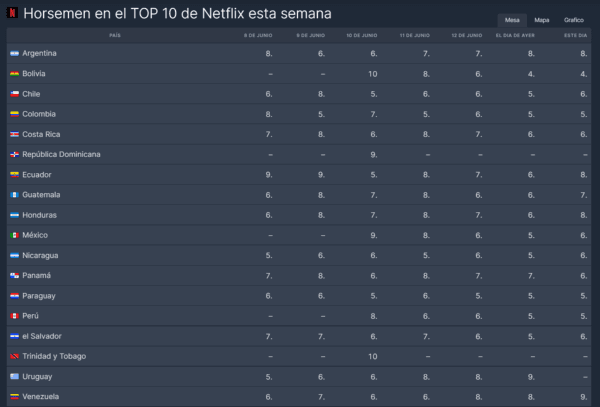Sort by the Este Día column
Viewport: 600px width, 407px height.
[575, 36]
